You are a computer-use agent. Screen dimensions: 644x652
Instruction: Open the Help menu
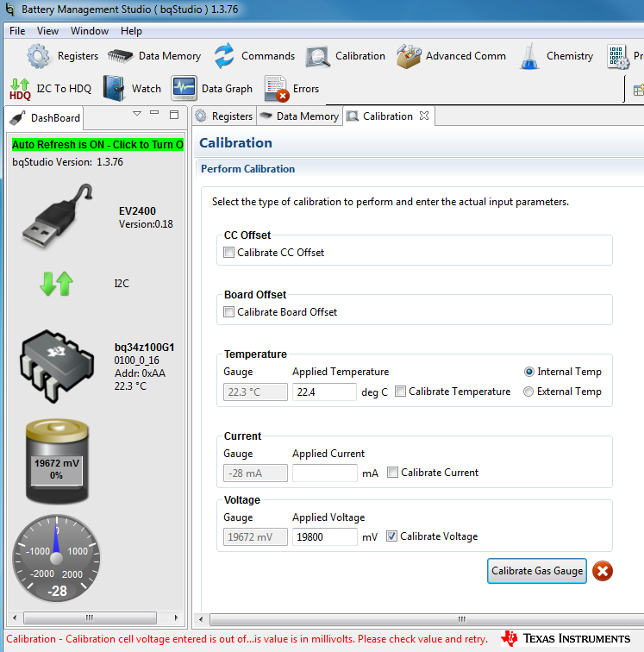[x=131, y=31]
